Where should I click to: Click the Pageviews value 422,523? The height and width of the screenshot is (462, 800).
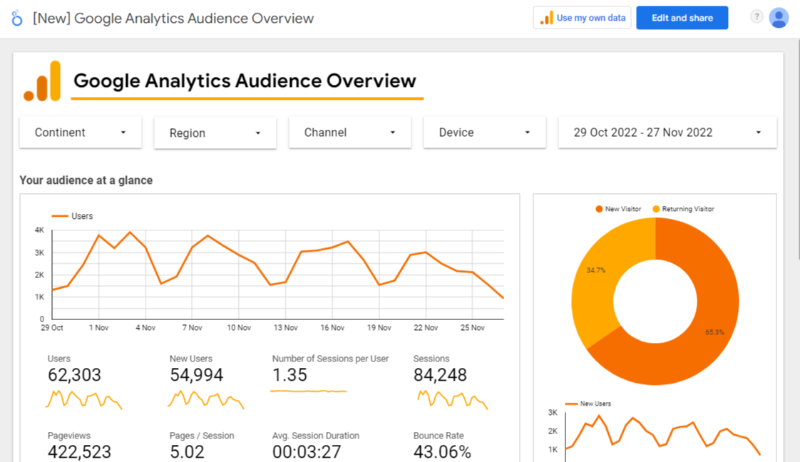click(x=79, y=452)
